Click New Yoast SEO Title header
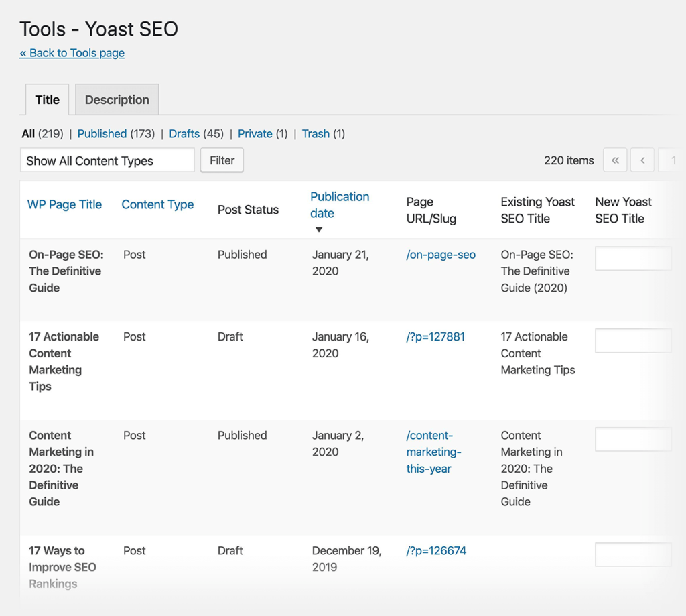Viewport: 686px width, 616px height. tap(623, 210)
